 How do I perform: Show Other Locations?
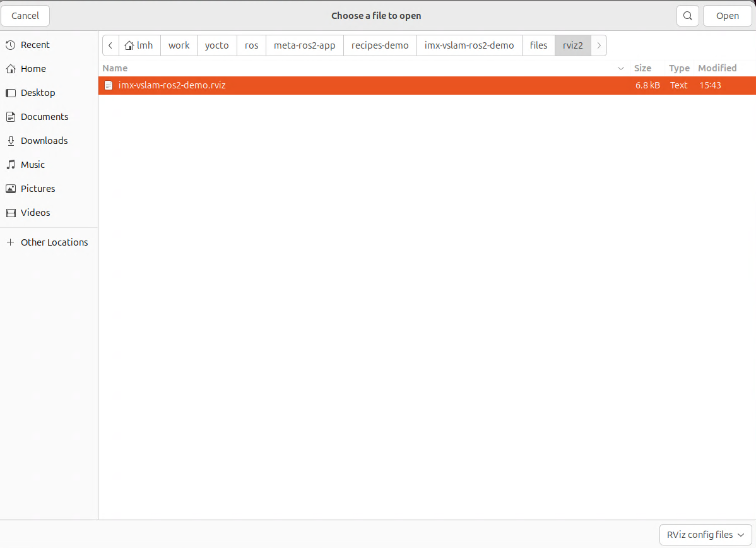tap(54, 242)
